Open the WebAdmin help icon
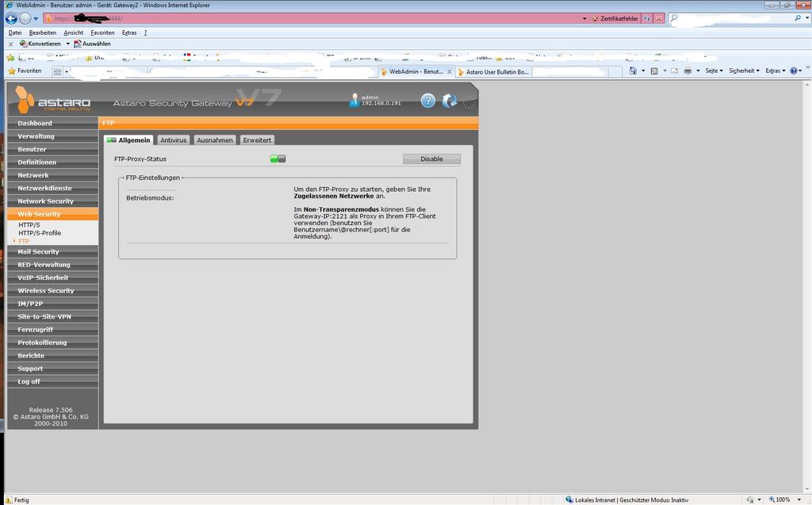 (428, 101)
